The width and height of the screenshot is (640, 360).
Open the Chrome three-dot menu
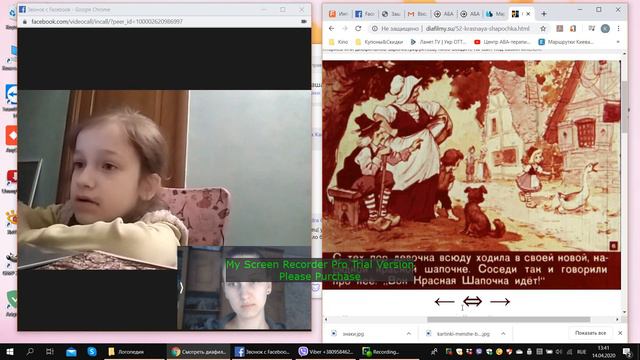coord(618,28)
